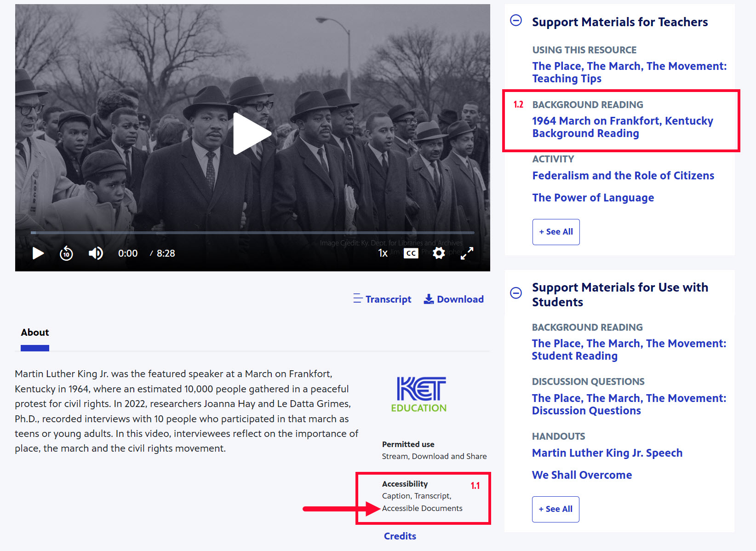Screen dimensions: 756x551
Task: Seek along the video progress bar
Action: (252, 233)
